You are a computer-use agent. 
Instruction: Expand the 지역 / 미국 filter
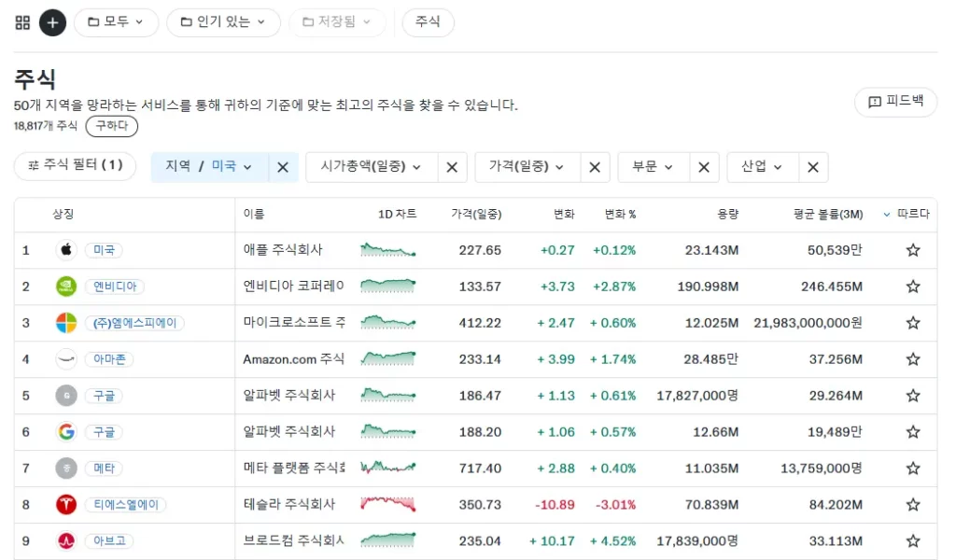(210, 167)
